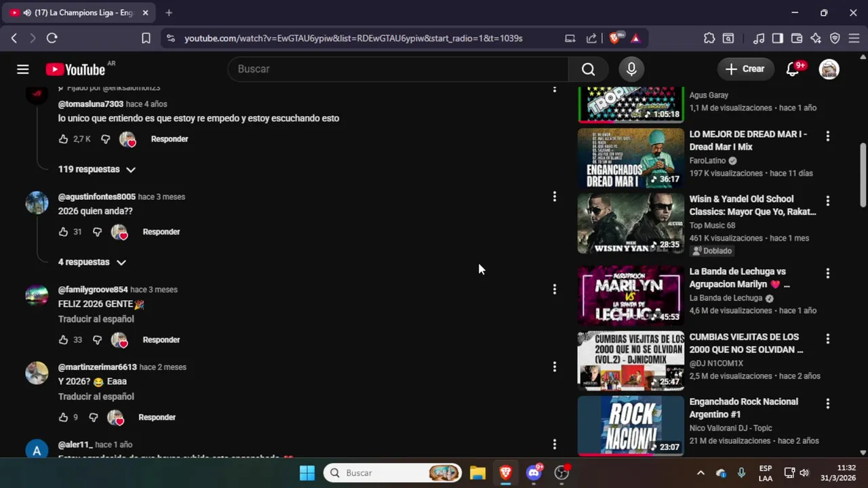
Task: Open Wisin & Yandel Old School thumbnail
Action: coord(631,223)
